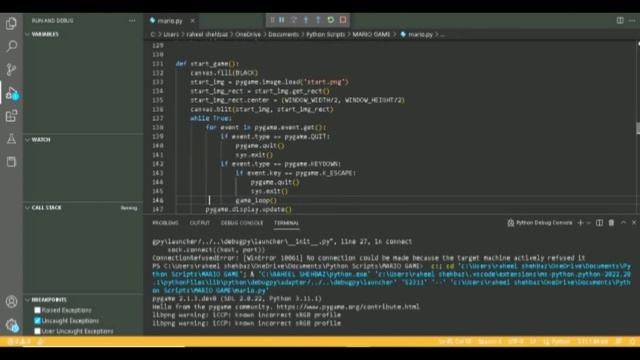Kill the terminal with the trash icon
Screen dimensions: 640x360
pyautogui.click(x=611, y=223)
